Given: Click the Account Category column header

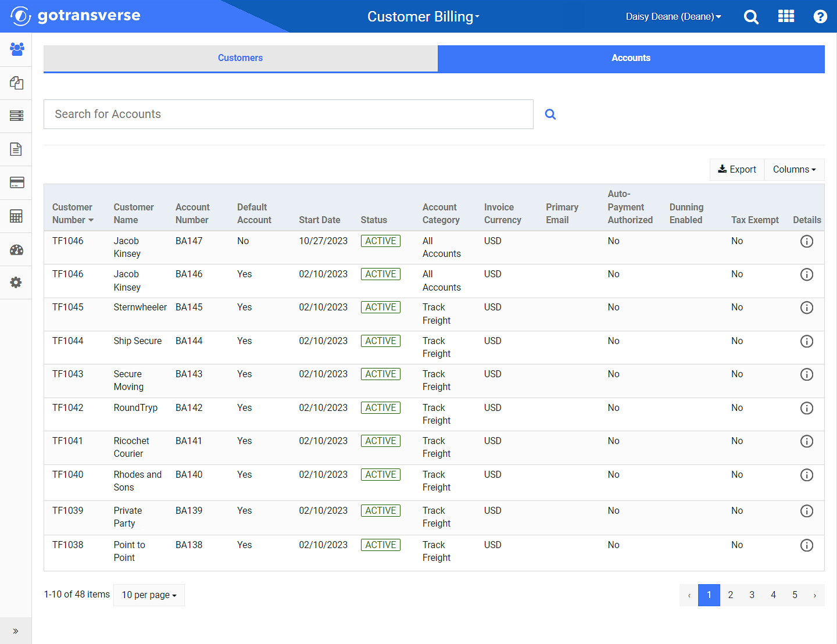Looking at the screenshot, I should (441, 213).
